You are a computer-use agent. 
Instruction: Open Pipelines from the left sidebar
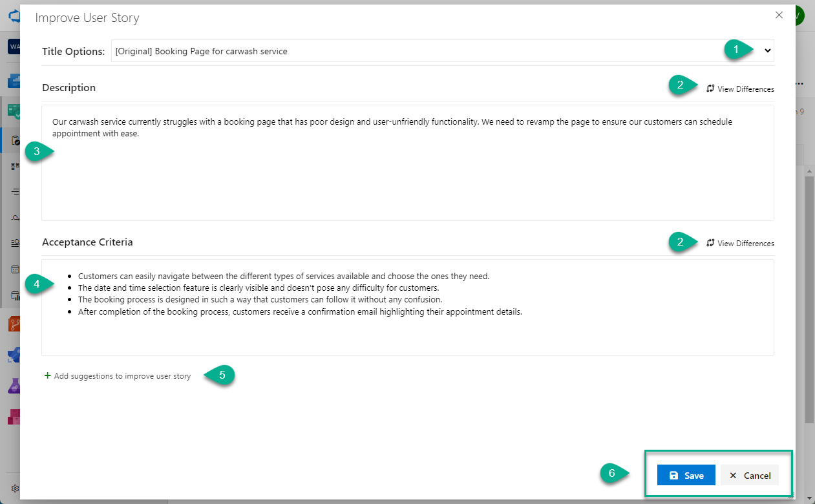pyautogui.click(x=14, y=355)
